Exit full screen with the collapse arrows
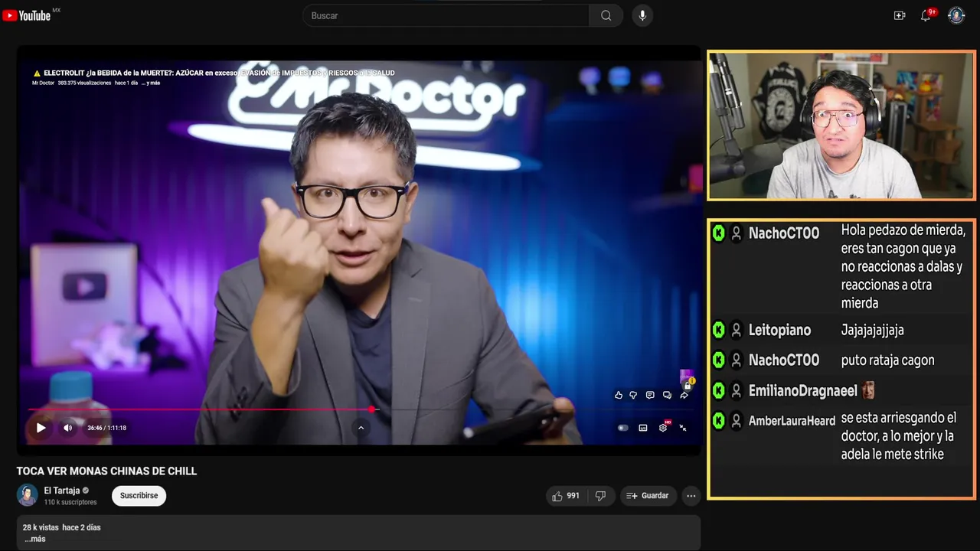The height and width of the screenshot is (551, 980). click(x=683, y=428)
